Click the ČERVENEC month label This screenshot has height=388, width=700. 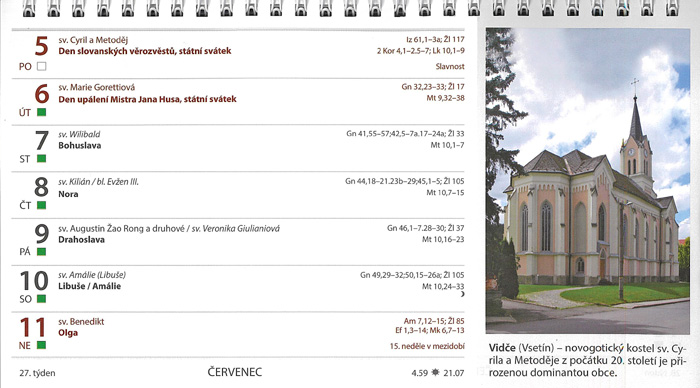[235, 372]
